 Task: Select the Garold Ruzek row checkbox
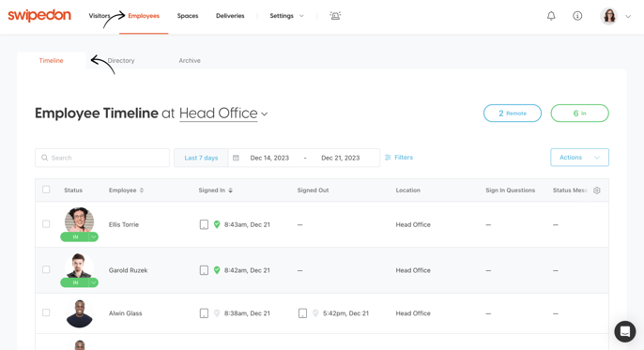pyautogui.click(x=46, y=269)
